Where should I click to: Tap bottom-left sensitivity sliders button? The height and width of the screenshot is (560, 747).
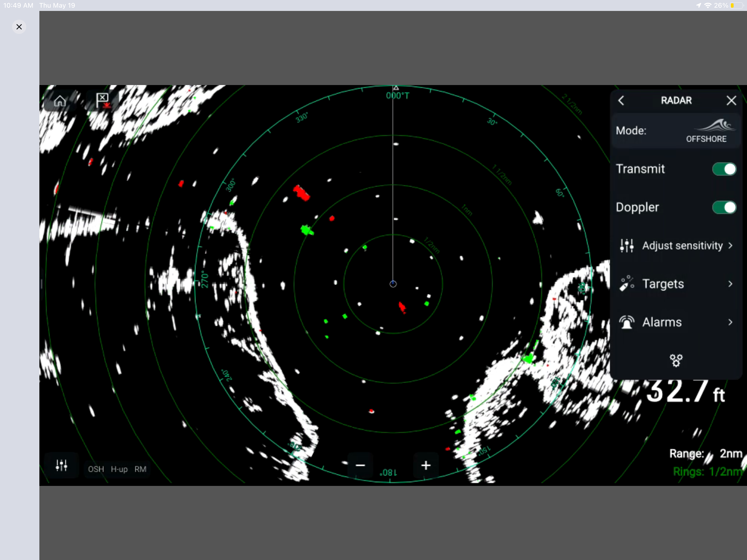(x=62, y=465)
